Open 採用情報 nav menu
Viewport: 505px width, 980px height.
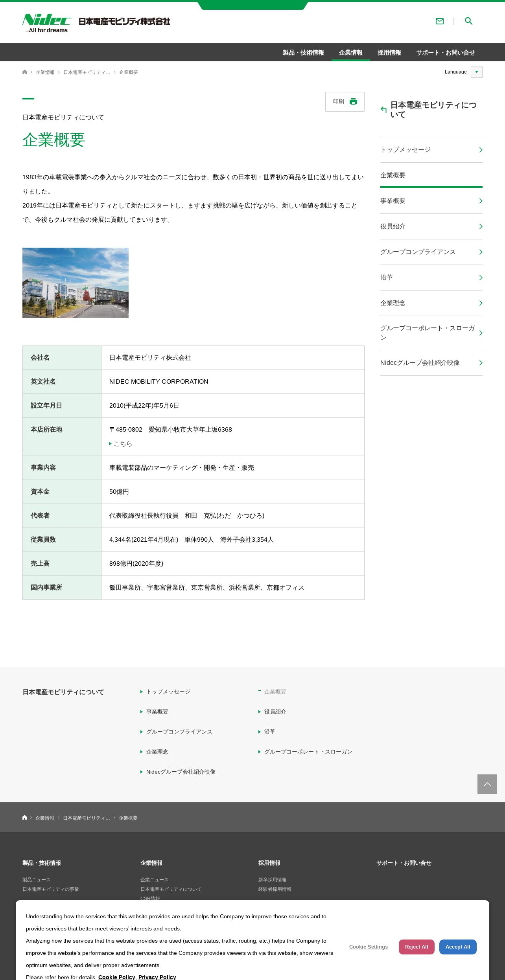point(389,53)
